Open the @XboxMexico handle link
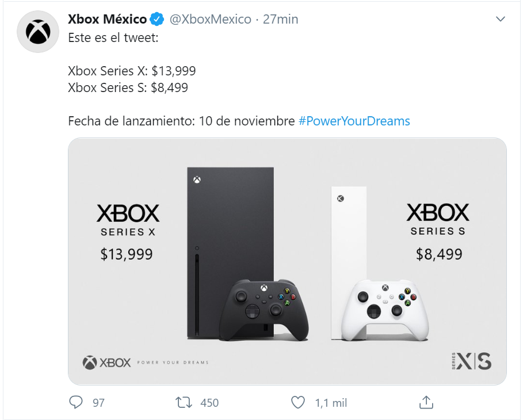The height and width of the screenshot is (420, 523). (x=210, y=20)
